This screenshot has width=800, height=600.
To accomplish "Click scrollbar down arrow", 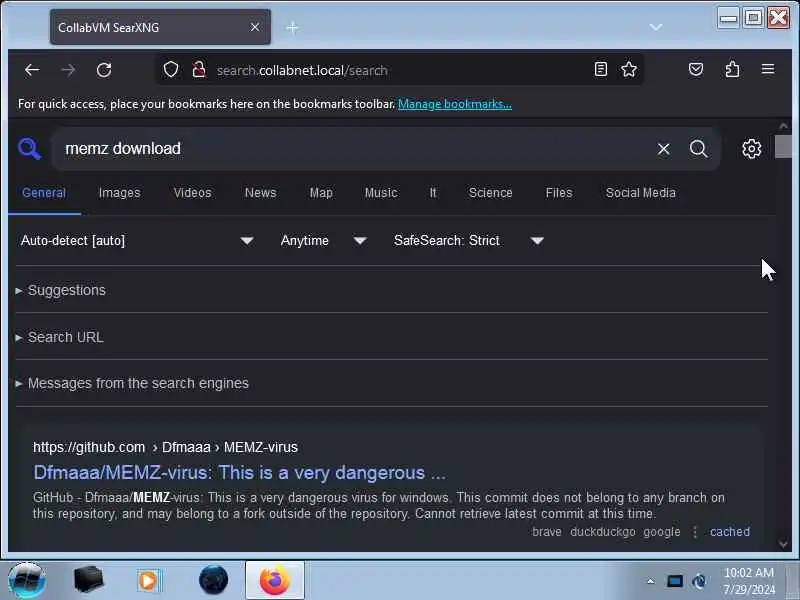I will 783,544.
